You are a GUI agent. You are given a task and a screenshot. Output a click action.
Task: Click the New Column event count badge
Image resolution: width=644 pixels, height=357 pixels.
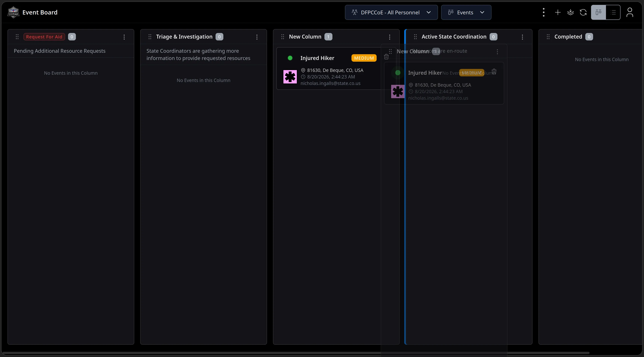328,37
